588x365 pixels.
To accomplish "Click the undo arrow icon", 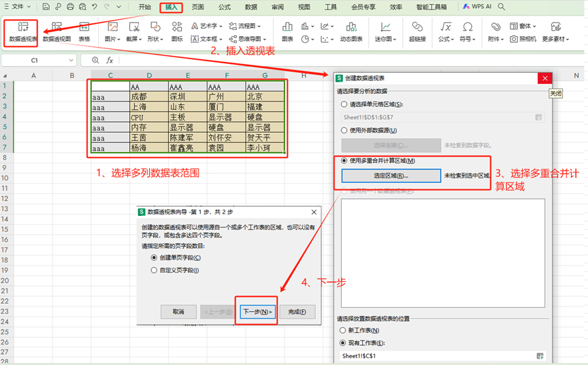I will (95, 7).
